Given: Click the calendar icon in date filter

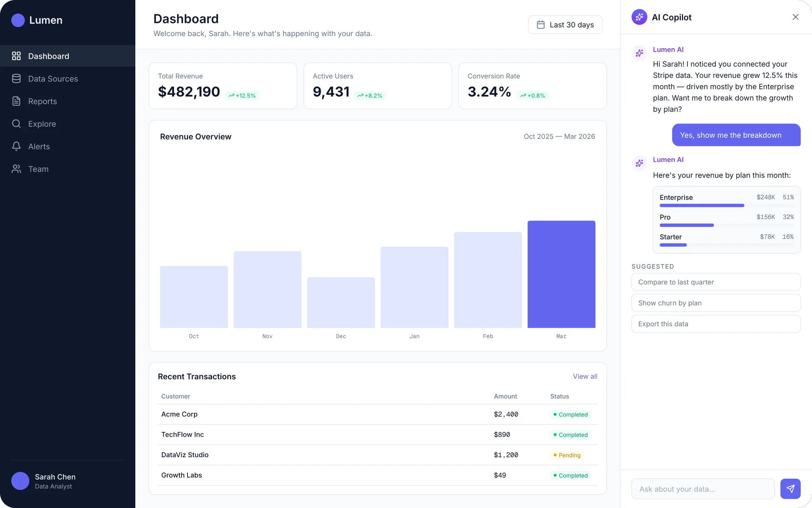Looking at the screenshot, I should point(541,25).
